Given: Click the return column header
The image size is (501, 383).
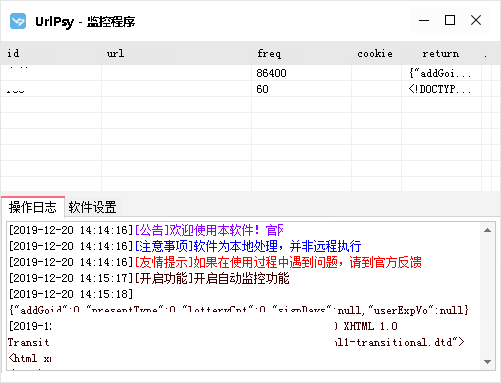Looking at the screenshot, I should (441, 53).
